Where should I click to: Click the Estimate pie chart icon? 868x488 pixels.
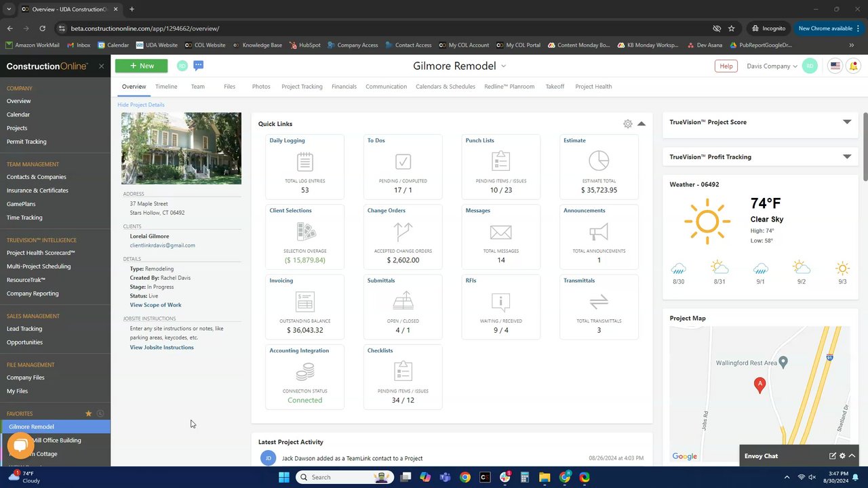pos(599,161)
